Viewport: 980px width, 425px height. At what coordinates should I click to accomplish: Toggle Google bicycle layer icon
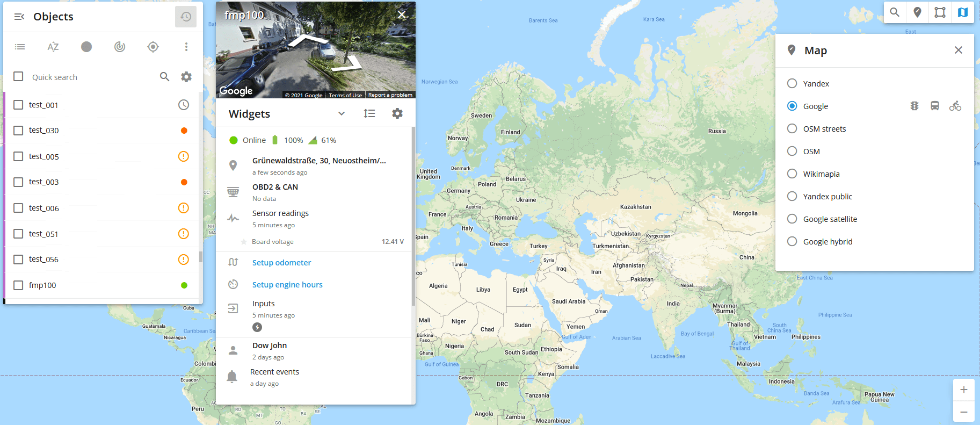955,106
